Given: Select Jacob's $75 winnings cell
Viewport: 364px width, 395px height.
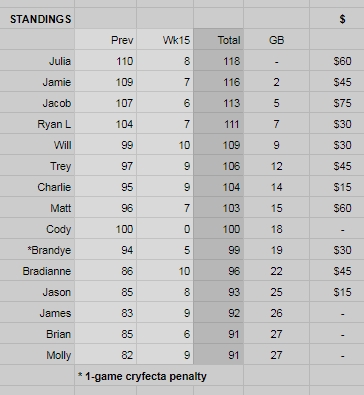Looking at the screenshot, I should point(337,103).
